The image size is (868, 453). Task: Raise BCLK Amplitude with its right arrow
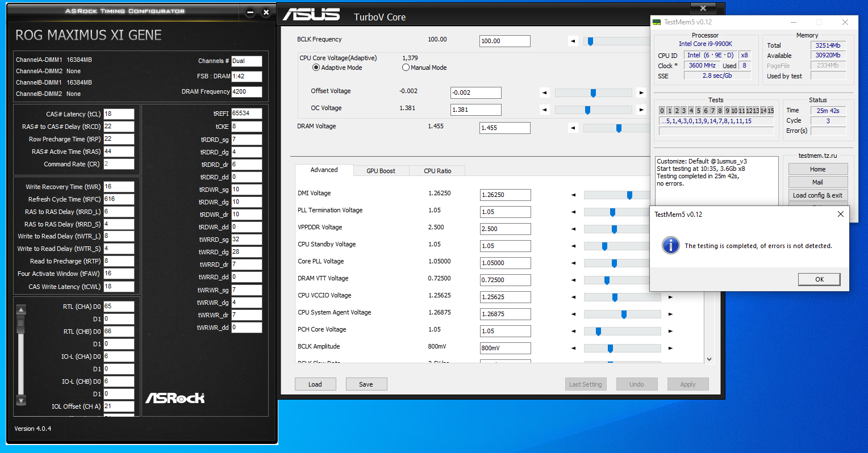coord(670,349)
